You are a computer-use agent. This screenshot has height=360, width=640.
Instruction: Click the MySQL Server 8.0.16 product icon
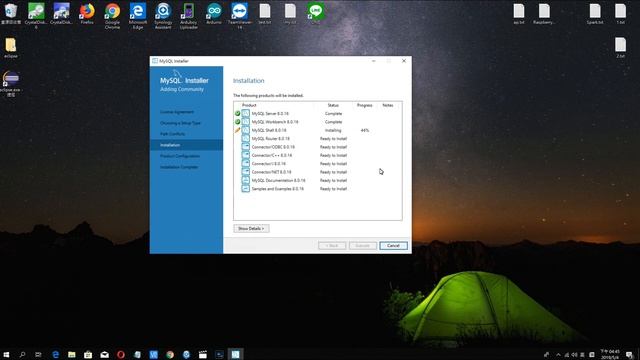pos(245,113)
